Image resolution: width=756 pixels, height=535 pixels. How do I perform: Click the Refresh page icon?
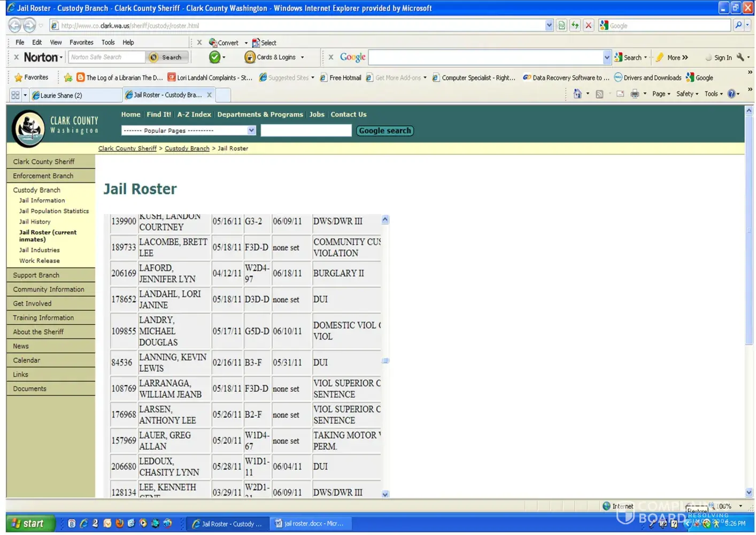pos(575,25)
